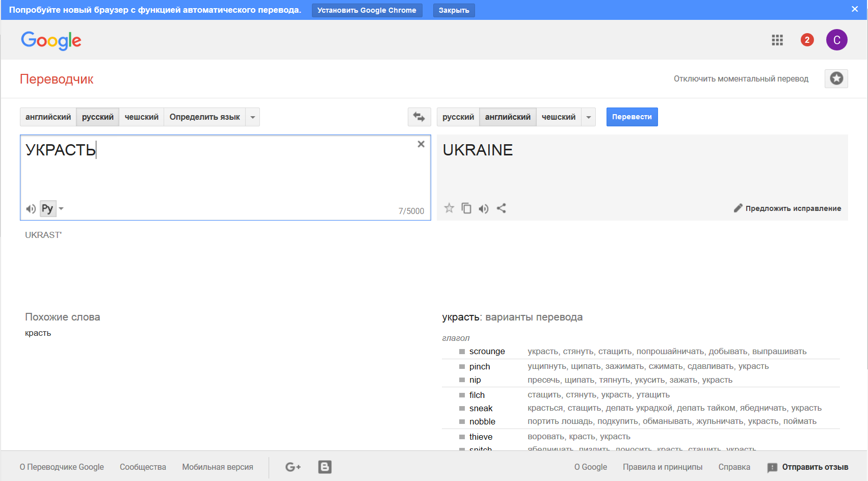Dismiss the Chrome promo banner with X
This screenshot has height=481, width=868.
click(855, 9)
